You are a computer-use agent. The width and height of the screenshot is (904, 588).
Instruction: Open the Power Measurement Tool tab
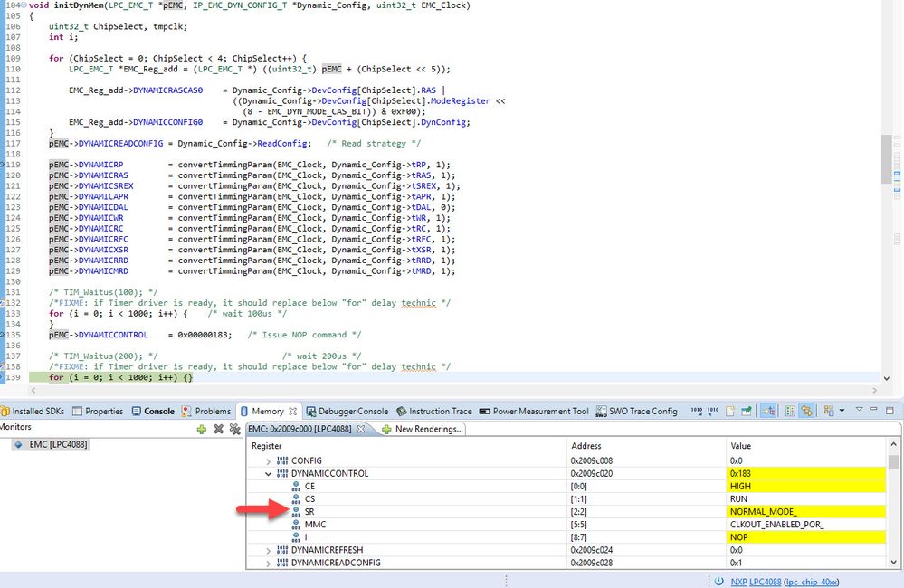[534, 411]
